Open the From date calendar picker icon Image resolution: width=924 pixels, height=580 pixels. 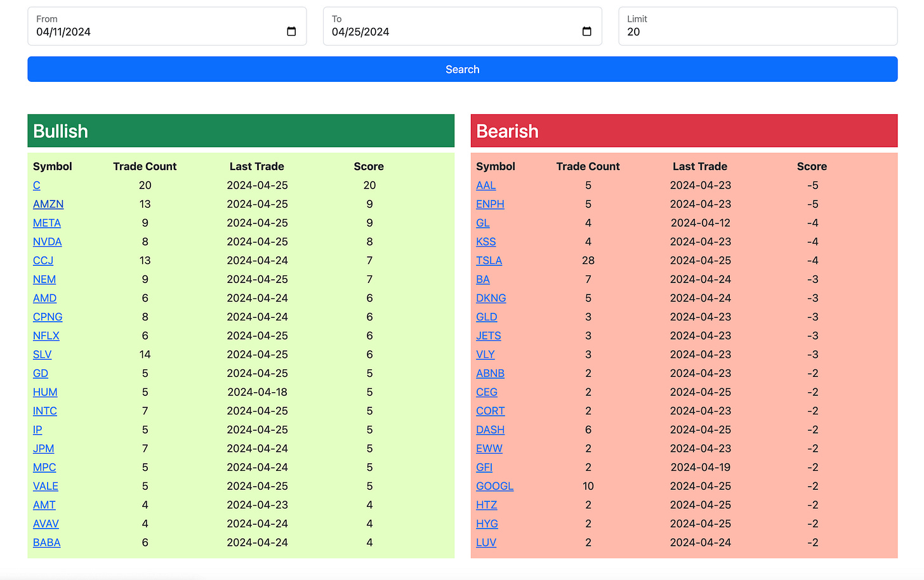pos(291,32)
